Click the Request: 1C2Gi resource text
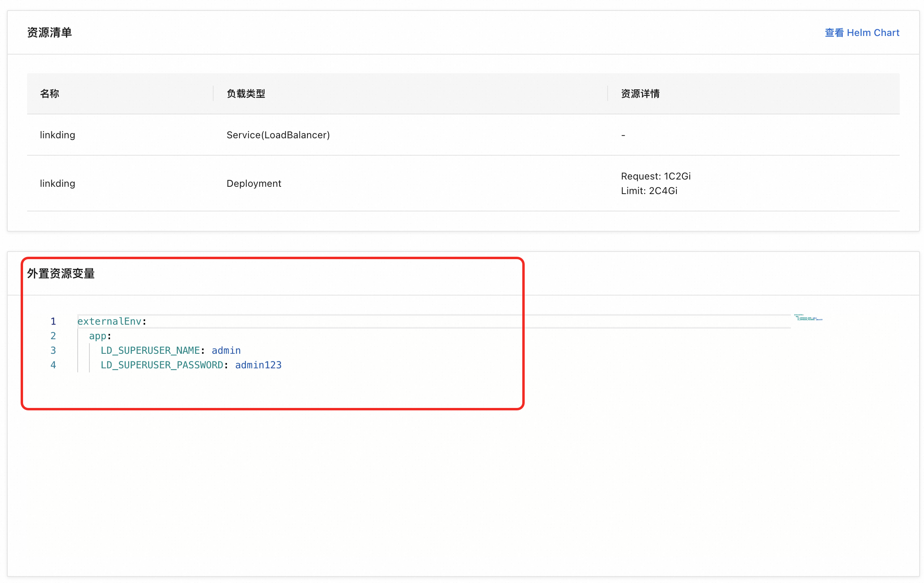 click(x=655, y=176)
